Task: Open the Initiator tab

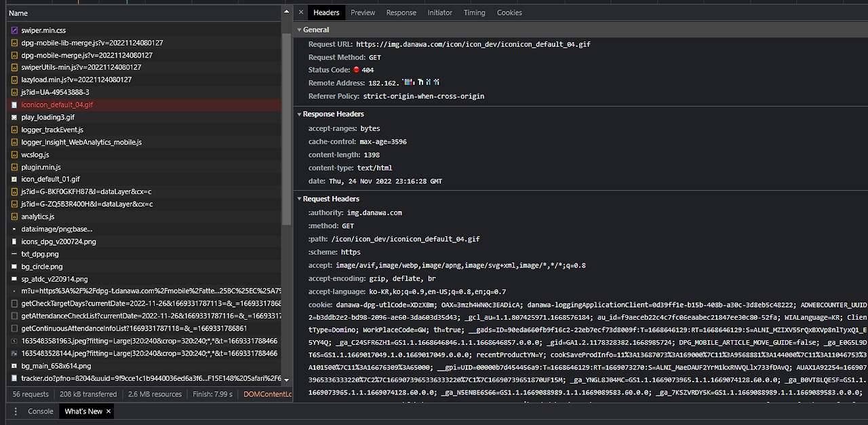Action: tap(440, 12)
